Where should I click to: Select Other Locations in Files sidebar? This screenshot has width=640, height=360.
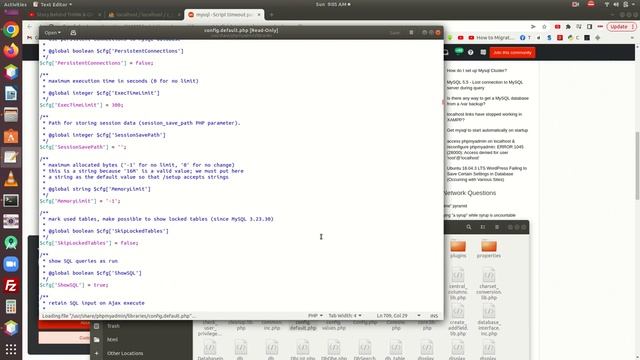(125, 353)
